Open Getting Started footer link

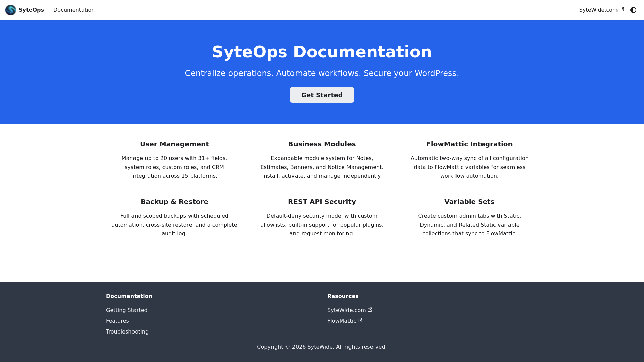[x=126, y=310]
